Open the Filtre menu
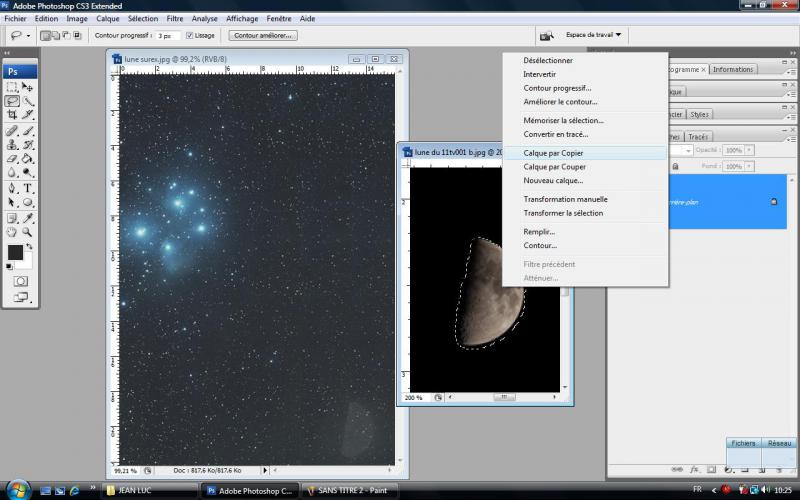800x500 pixels. click(175, 18)
